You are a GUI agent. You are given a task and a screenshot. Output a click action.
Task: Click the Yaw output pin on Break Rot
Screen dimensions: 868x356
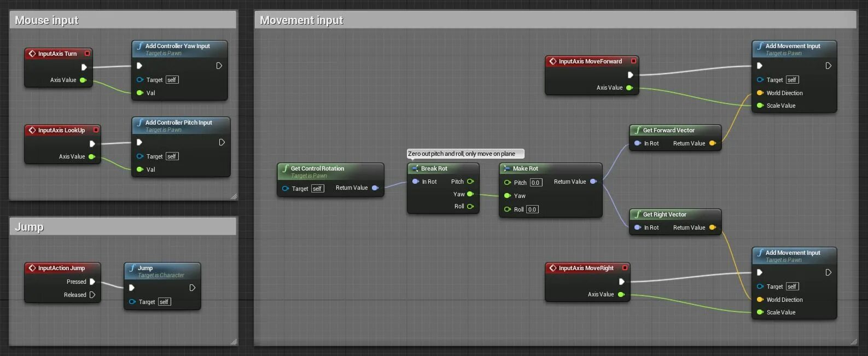470,194
